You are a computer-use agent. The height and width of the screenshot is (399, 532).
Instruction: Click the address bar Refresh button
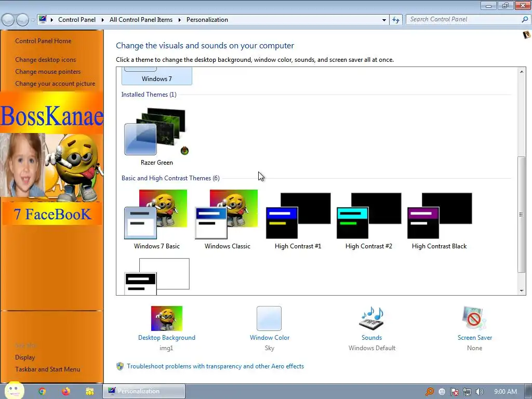[395, 20]
